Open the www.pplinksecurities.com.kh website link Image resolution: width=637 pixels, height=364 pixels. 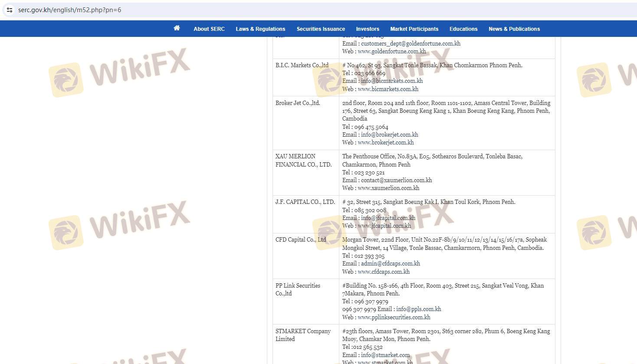pyautogui.click(x=394, y=317)
